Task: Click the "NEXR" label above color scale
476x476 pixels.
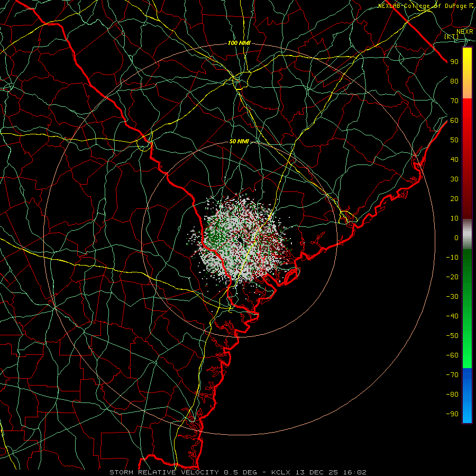Action: tap(464, 32)
